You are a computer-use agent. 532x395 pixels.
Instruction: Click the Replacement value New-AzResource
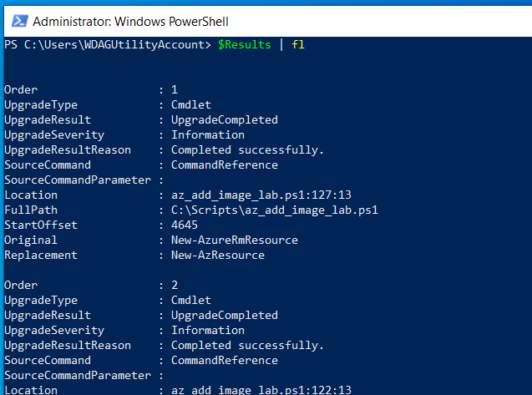point(217,255)
